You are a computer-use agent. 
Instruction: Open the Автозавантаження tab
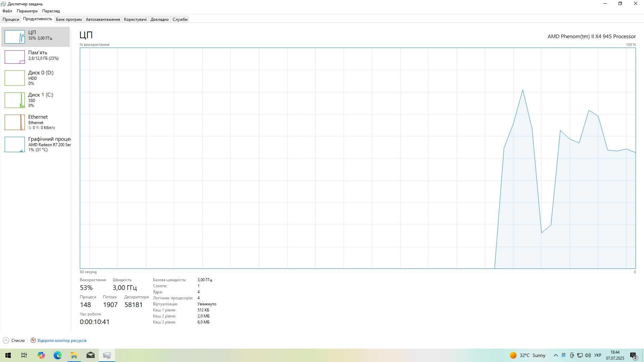(x=103, y=19)
